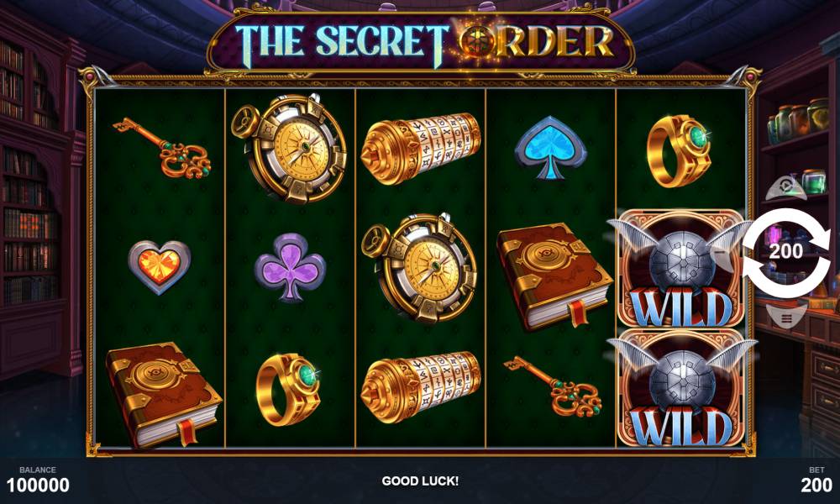840x504 pixels.
Task: Click the center compass on reel three
Action: click(x=419, y=268)
